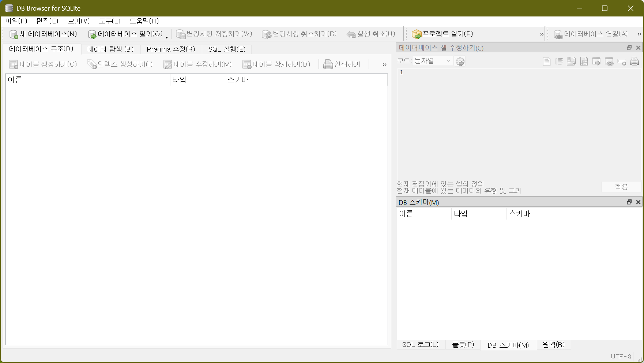Switch to the 플롯(P) bottom tab
This screenshot has height=363, width=644.
463,345
